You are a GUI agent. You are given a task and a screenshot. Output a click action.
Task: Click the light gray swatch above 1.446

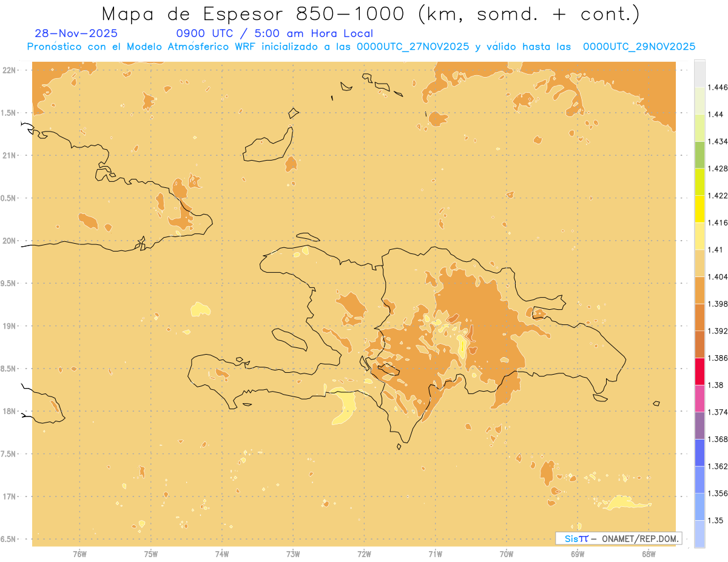click(x=699, y=73)
